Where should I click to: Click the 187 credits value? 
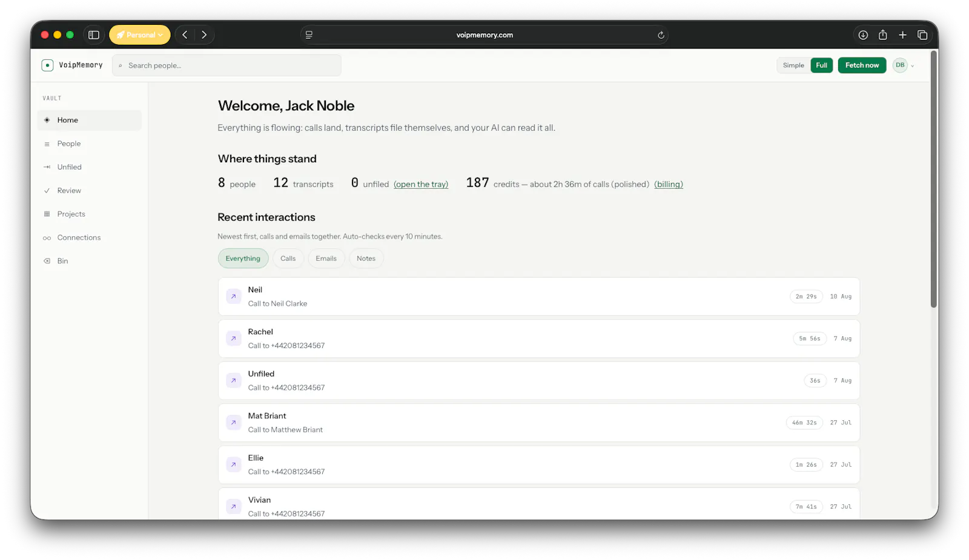tap(477, 183)
